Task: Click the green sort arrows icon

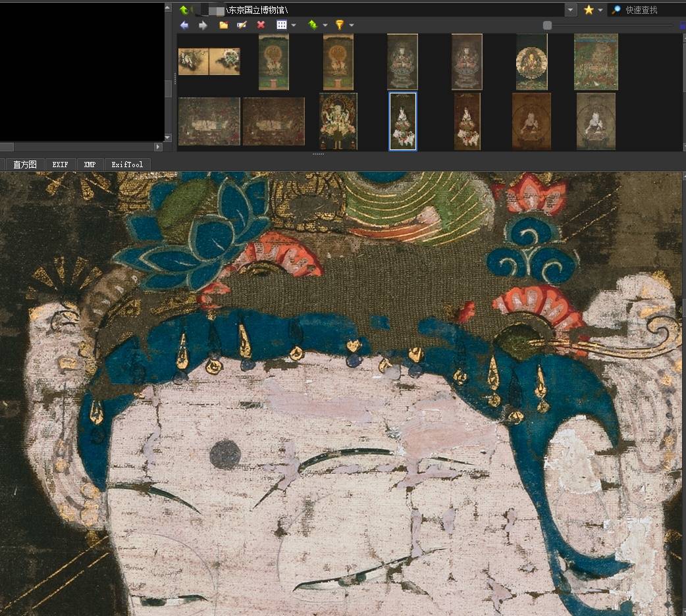Action: (313, 25)
